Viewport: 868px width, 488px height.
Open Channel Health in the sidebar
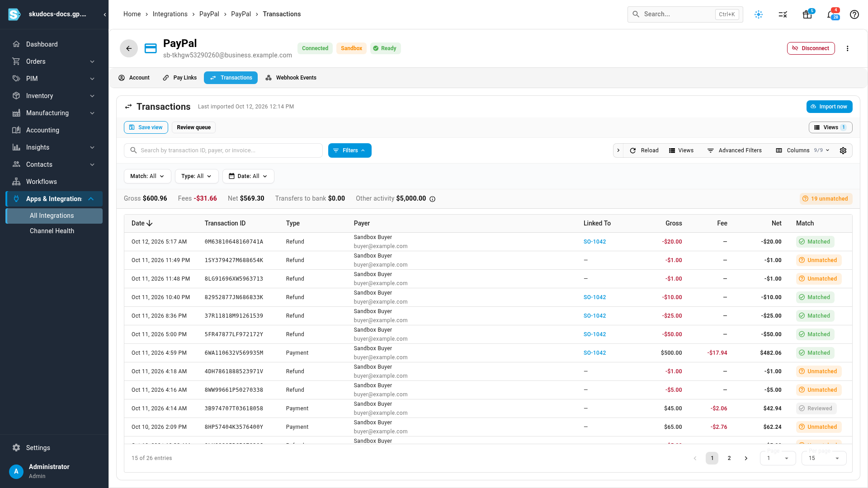coord(54,231)
